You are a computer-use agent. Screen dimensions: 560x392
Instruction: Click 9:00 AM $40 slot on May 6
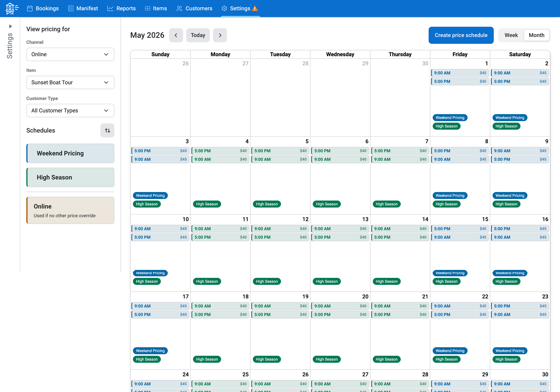(340, 159)
